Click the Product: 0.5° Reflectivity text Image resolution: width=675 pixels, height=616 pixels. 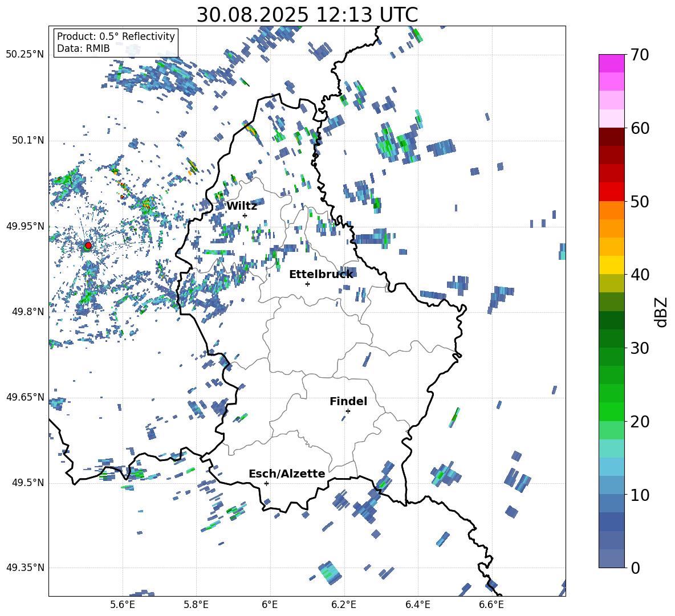[116, 36]
